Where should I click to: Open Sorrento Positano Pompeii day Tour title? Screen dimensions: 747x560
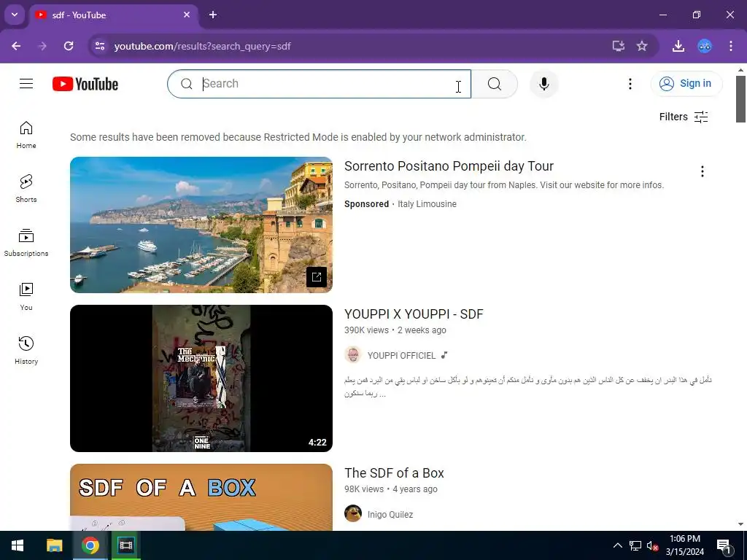click(449, 166)
